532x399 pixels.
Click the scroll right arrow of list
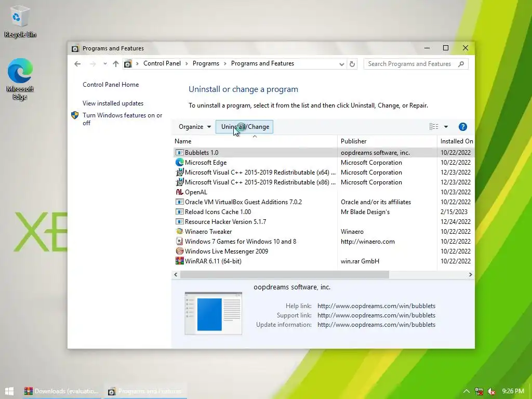click(470, 274)
